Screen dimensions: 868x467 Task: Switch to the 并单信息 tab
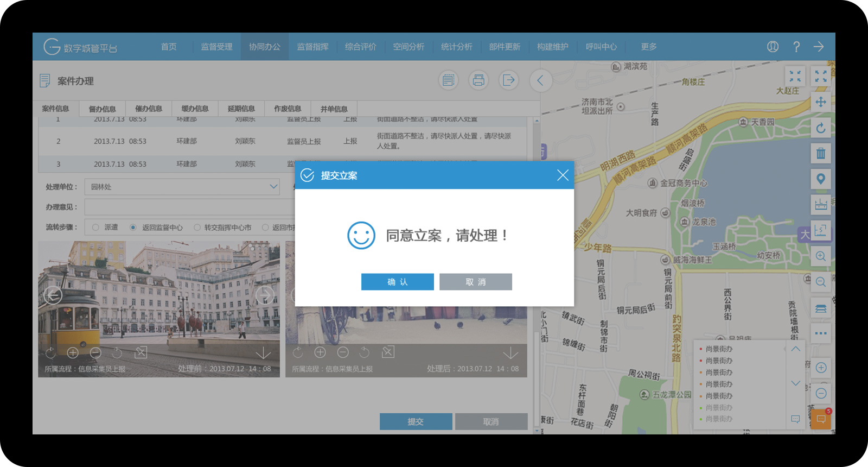[x=334, y=109]
